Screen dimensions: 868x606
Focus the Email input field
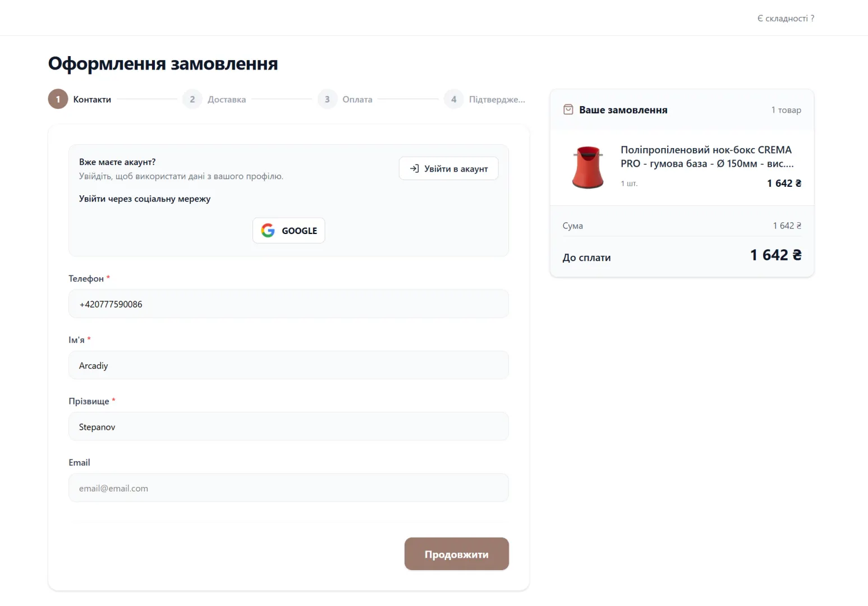(x=288, y=488)
